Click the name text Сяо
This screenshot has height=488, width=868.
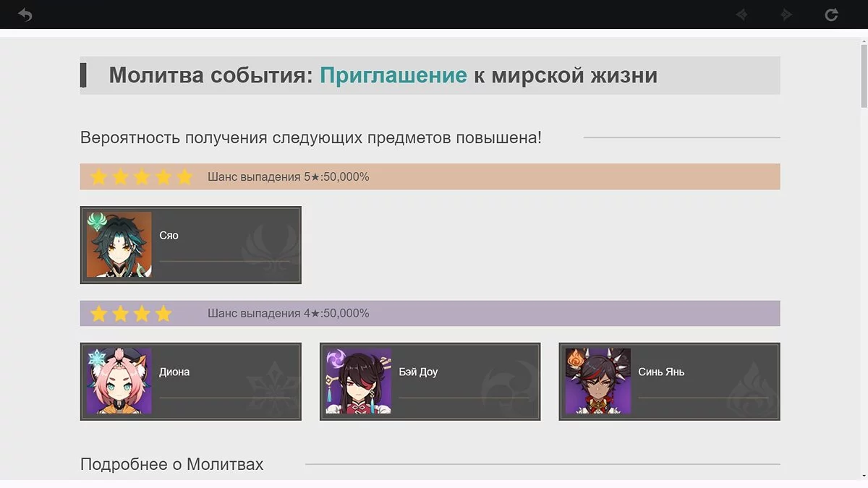(x=169, y=235)
